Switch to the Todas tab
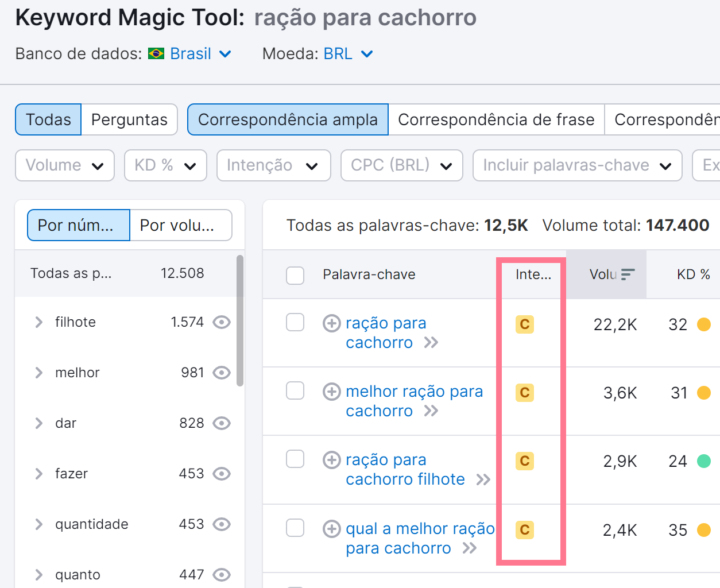 pos(48,119)
